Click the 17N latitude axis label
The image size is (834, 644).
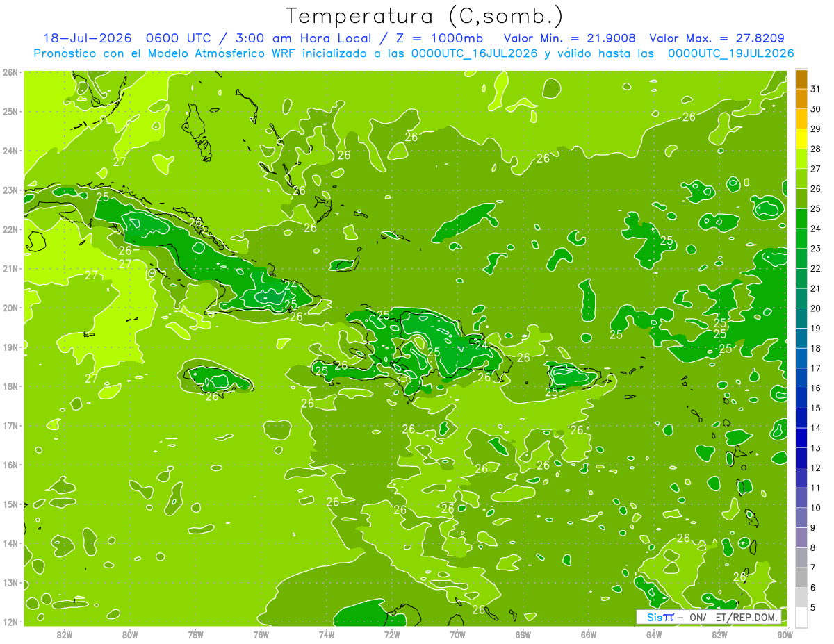(x=10, y=426)
